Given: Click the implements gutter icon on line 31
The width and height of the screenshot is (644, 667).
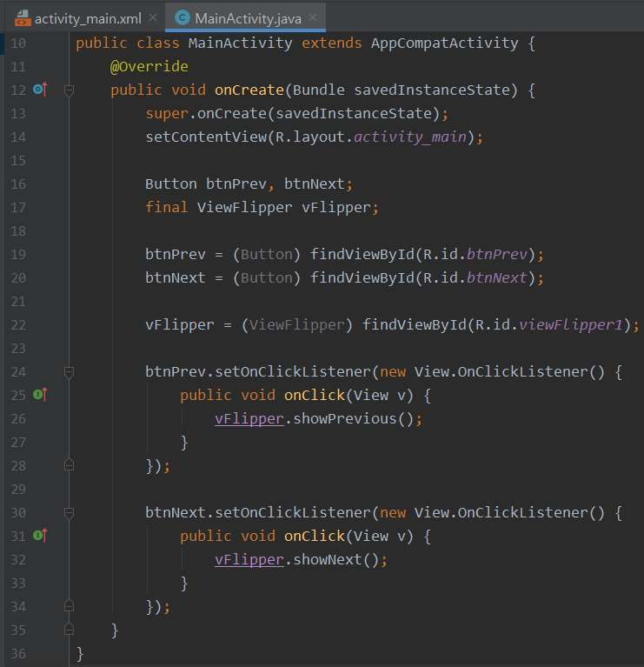Looking at the screenshot, I should [40, 536].
